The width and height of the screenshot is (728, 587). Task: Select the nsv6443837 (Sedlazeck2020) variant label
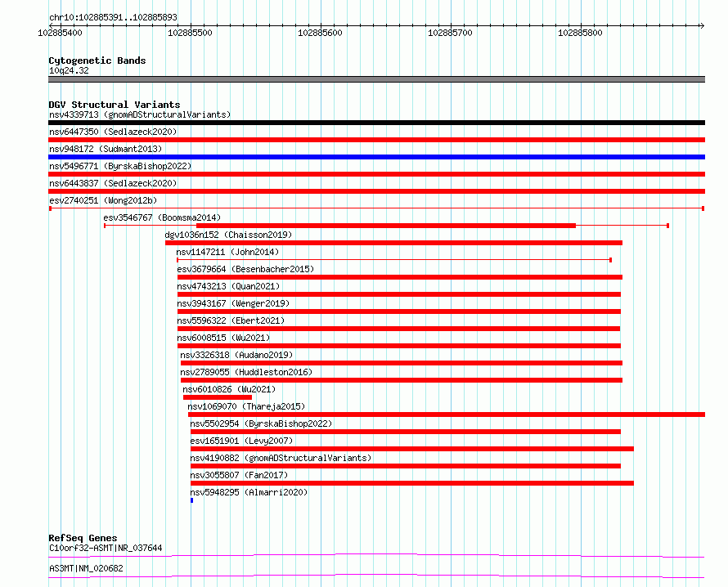click(113, 183)
